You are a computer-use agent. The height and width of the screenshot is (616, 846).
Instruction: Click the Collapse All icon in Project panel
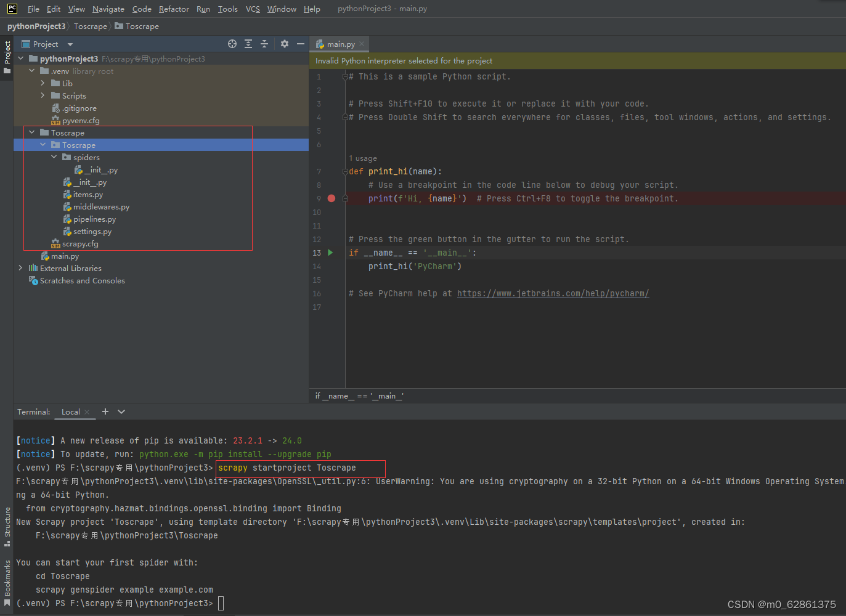pos(264,44)
